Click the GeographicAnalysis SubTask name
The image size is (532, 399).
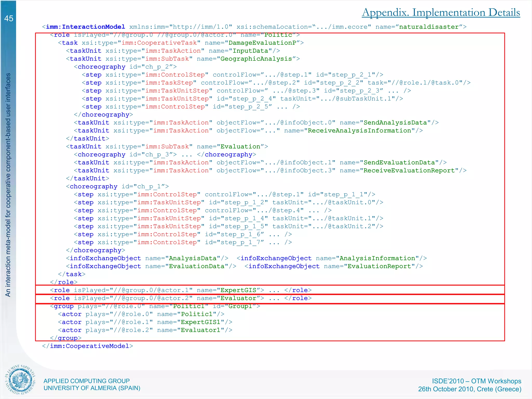[x=256, y=59]
